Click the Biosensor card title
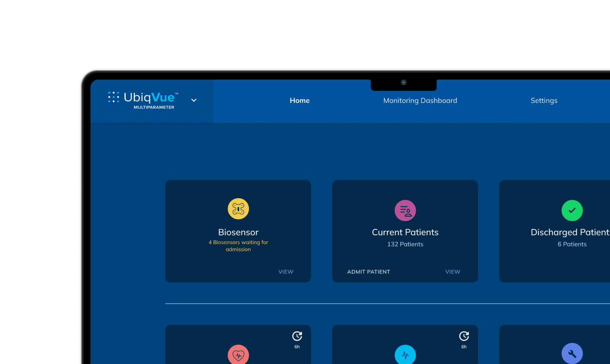This screenshot has height=364, width=610. (x=238, y=232)
